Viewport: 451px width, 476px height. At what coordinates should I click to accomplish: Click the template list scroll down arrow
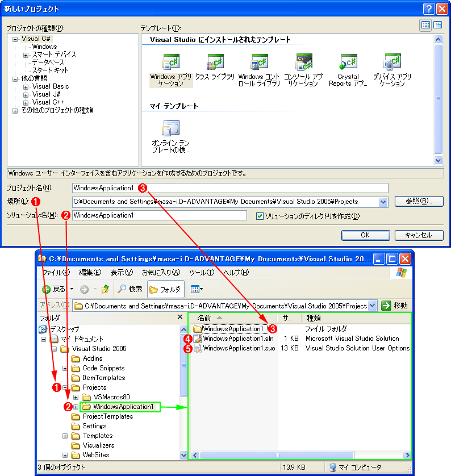point(438,161)
